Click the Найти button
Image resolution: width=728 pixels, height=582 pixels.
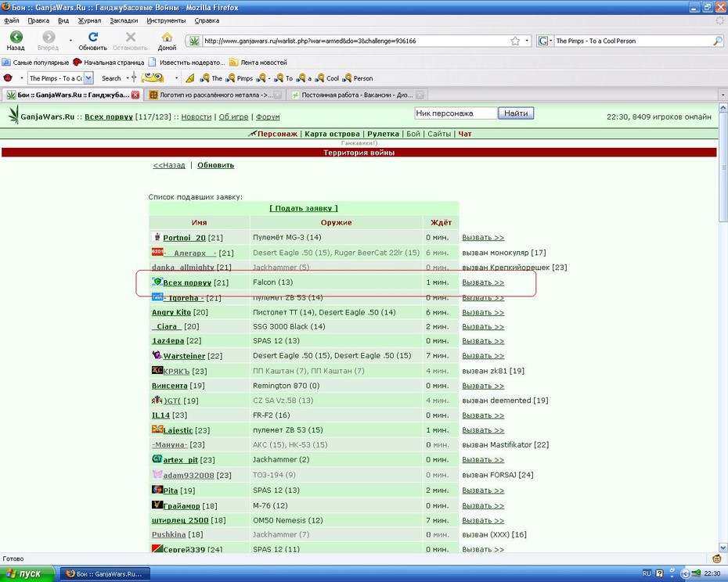[x=516, y=113]
